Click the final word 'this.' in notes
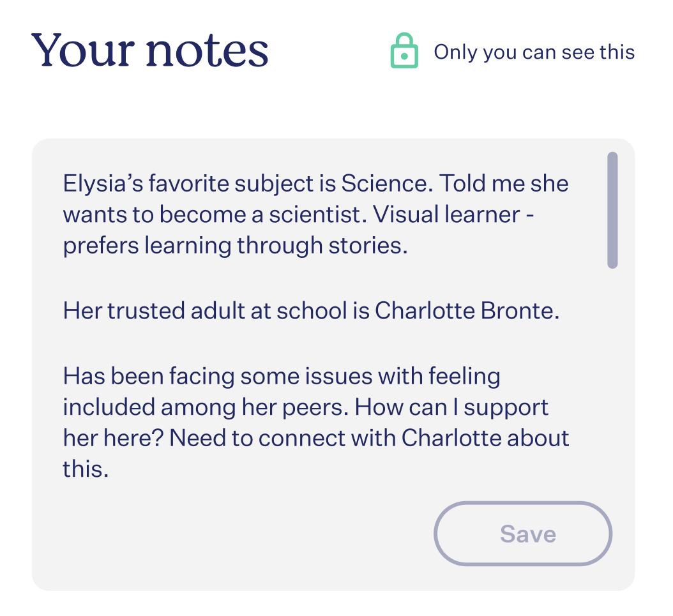Viewport: 673px width, 616px height. pos(86,469)
